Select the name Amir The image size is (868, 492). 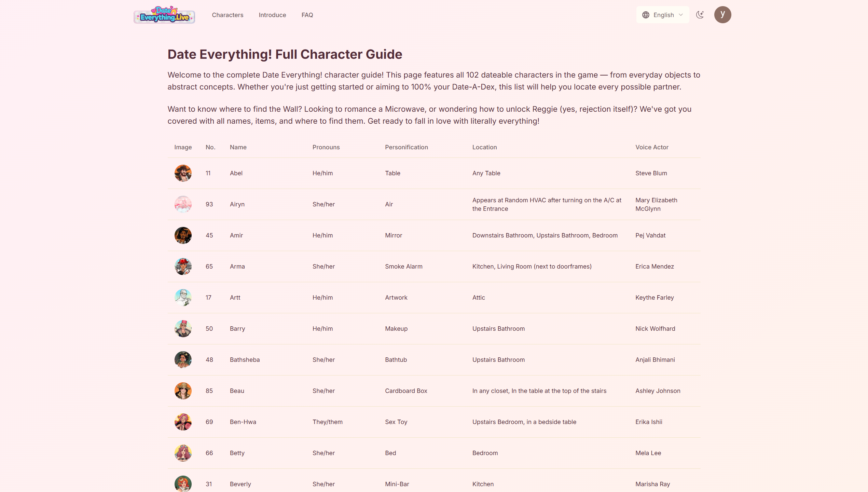236,235
